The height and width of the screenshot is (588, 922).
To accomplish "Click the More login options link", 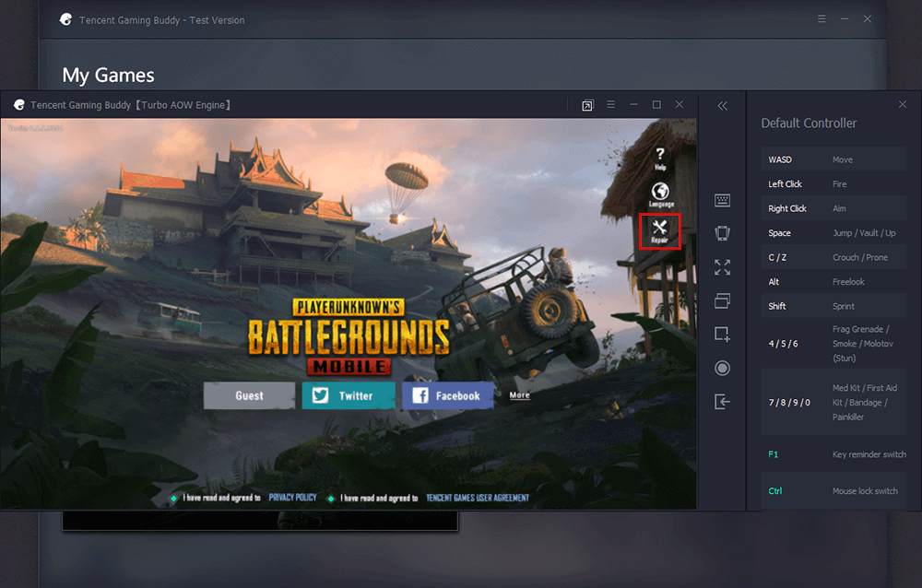I will [x=519, y=395].
